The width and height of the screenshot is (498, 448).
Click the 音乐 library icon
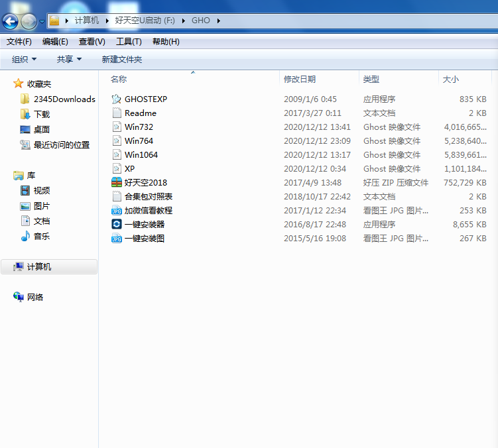(25, 236)
